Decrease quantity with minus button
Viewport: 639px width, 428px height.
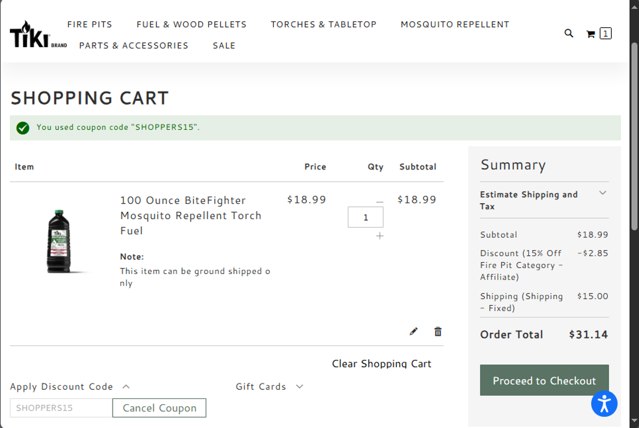pyautogui.click(x=379, y=201)
